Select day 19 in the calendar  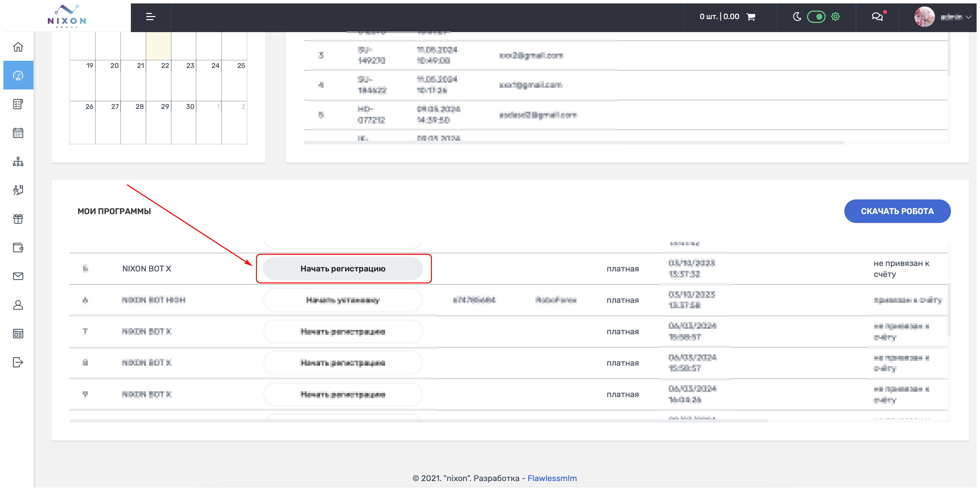click(82, 81)
